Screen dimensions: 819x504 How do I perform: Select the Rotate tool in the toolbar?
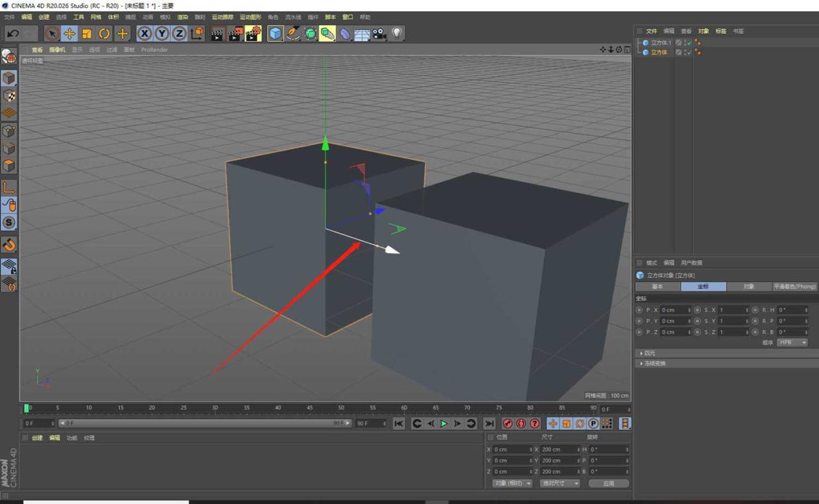pos(104,33)
